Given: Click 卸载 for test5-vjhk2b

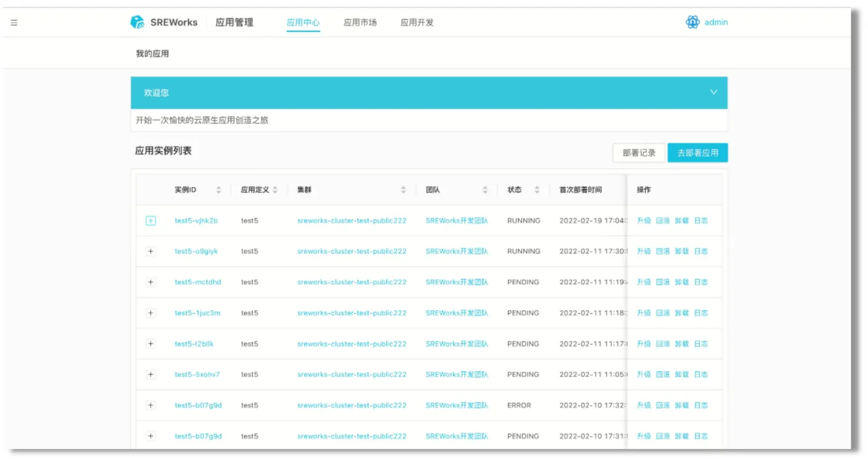Looking at the screenshot, I should 682,221.
